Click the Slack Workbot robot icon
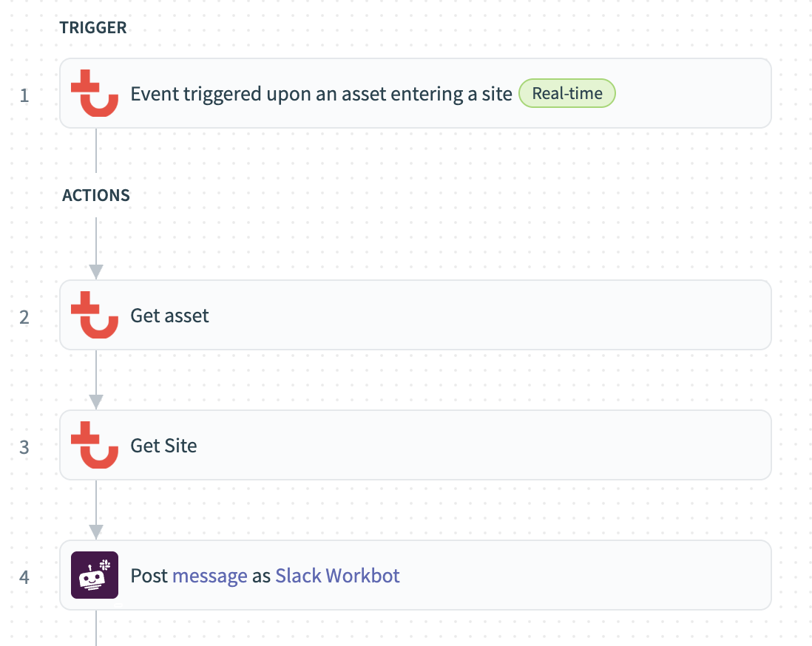 click(x=95, y=575)
